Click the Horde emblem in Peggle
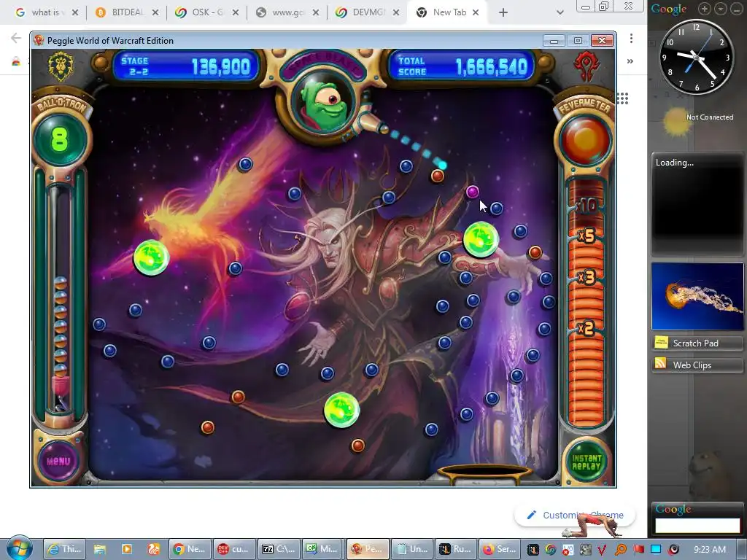Viewport: 747px width, 560px height. pyautogui.click(x=586, y=66)
